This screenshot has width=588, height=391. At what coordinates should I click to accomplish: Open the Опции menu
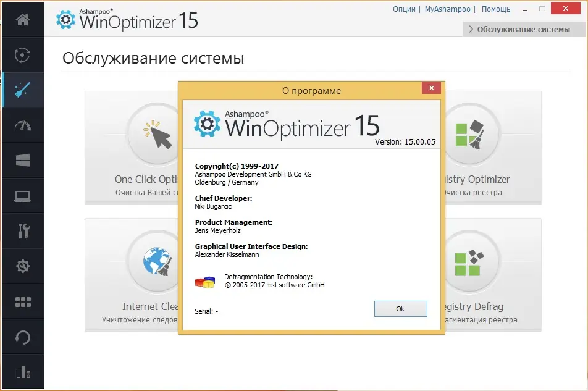click(x=404, y=9)
